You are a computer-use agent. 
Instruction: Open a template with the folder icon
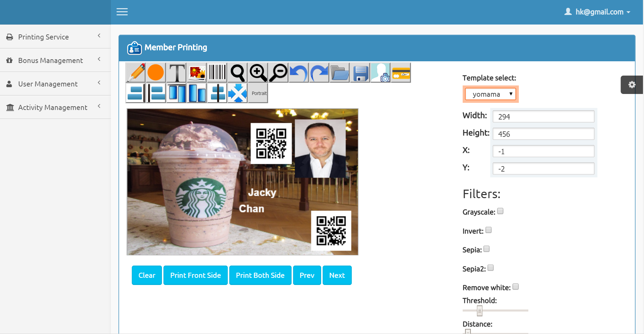click(x=340, y=73)
